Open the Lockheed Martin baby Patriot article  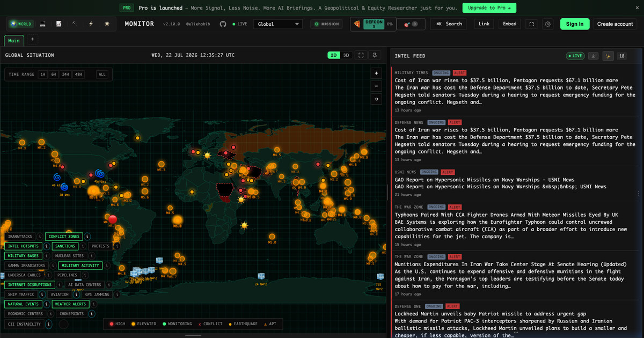point(490,314)
